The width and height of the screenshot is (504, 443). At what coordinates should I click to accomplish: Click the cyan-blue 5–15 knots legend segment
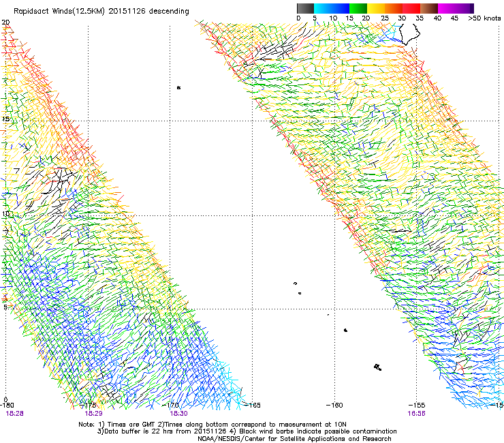(332, 8)
